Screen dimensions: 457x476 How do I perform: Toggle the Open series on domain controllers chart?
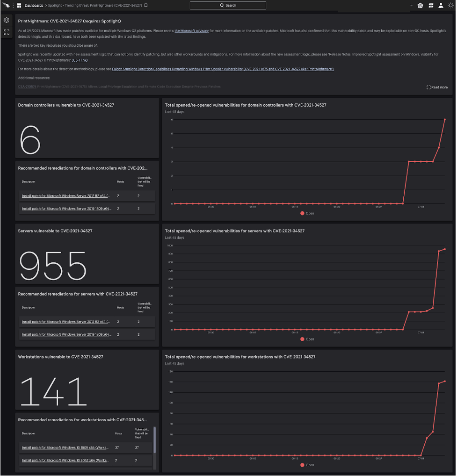point(306,213)
